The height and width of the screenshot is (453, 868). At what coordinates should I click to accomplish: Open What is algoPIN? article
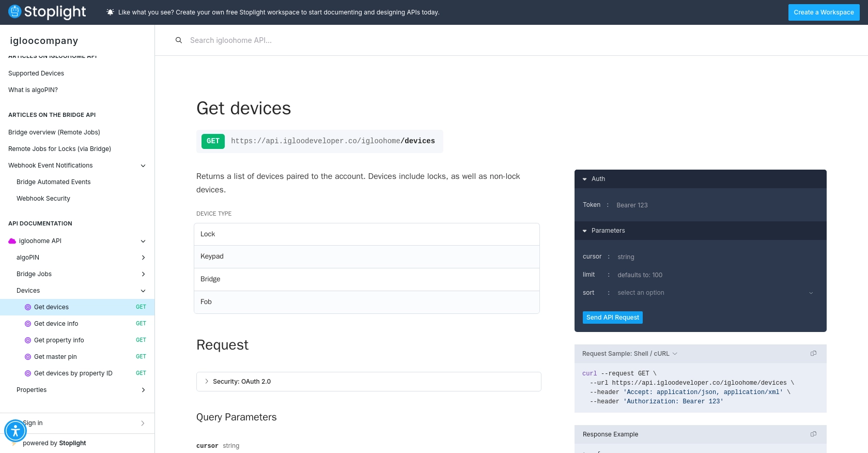point(33,90)
